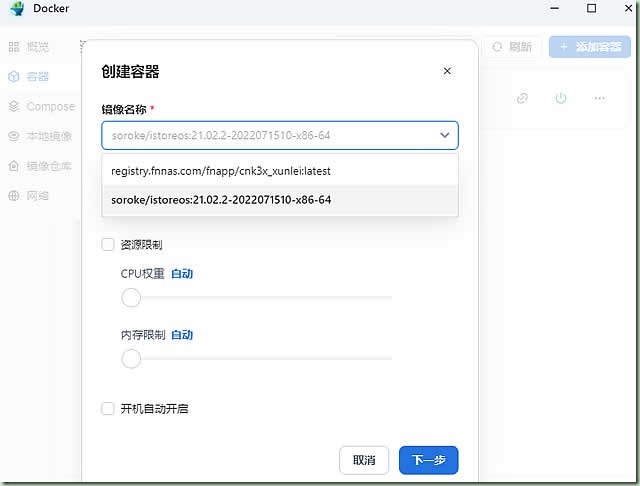Screen dimensions: 640x486
Task: Click the Compose layers icon
Action: 14,106
